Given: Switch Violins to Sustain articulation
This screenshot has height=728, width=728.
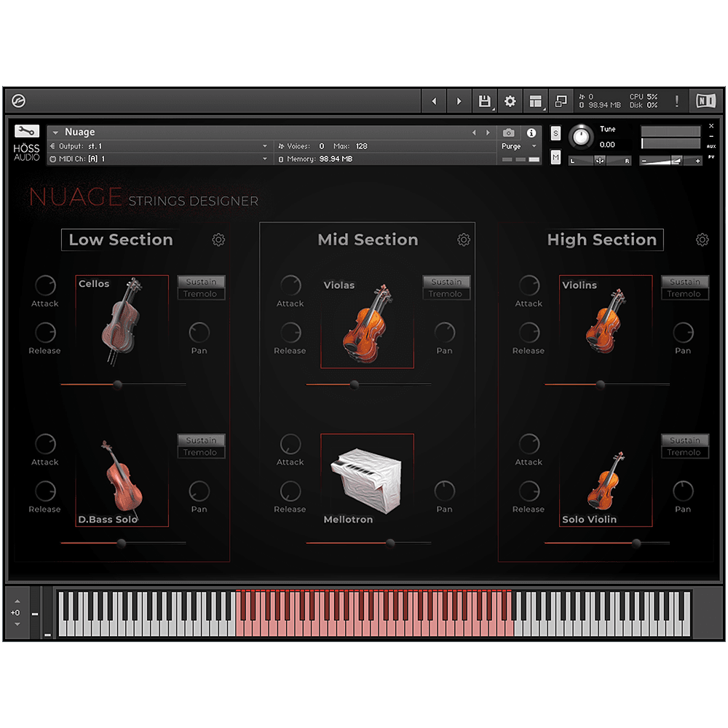Looking at the screenshot, I should 684,282.
